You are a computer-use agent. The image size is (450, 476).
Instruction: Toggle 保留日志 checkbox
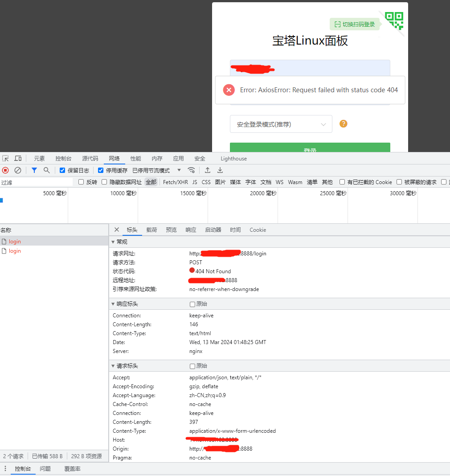click(62, 170)
